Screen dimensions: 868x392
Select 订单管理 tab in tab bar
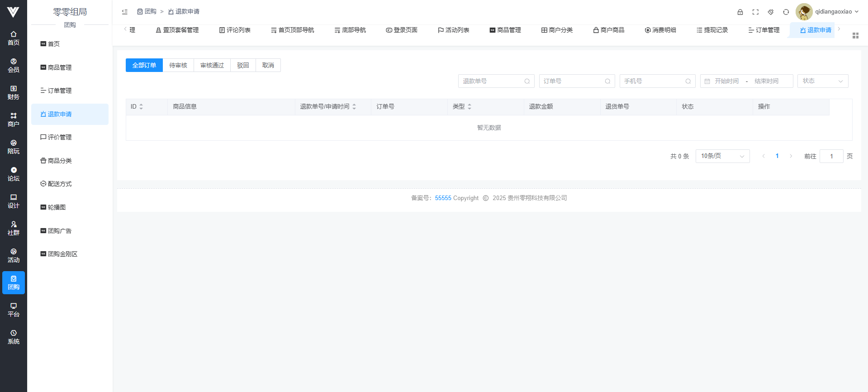click(764, 30)
